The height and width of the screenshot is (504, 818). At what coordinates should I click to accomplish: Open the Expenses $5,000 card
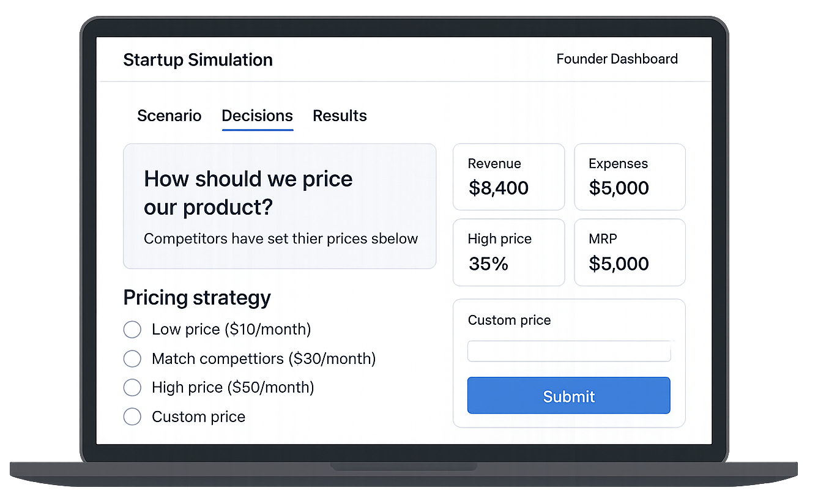tap(630, 177)
